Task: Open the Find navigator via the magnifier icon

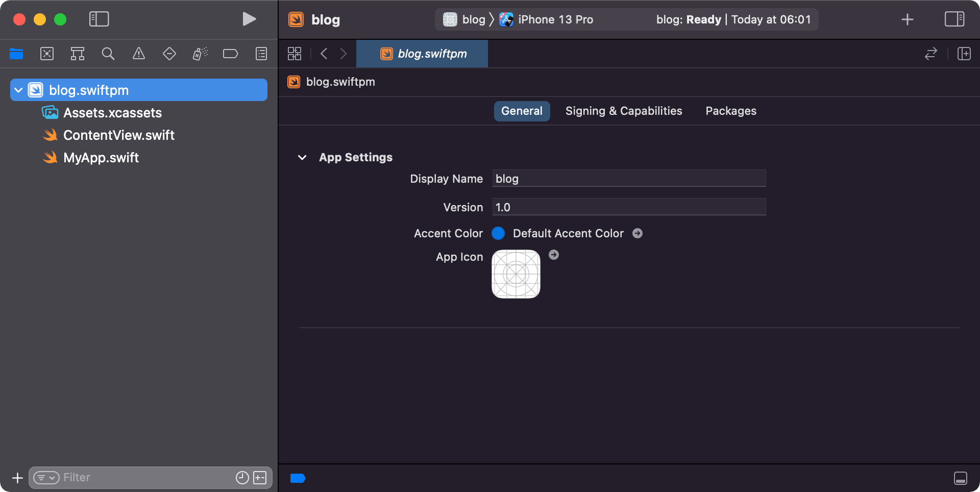Action: [108, 53]
